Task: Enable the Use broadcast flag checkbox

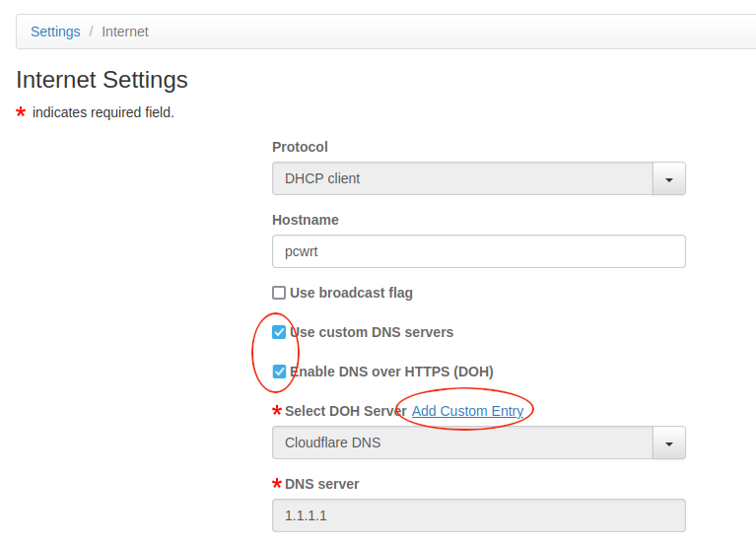Action: pyautogui.click(x=279, y=293)
